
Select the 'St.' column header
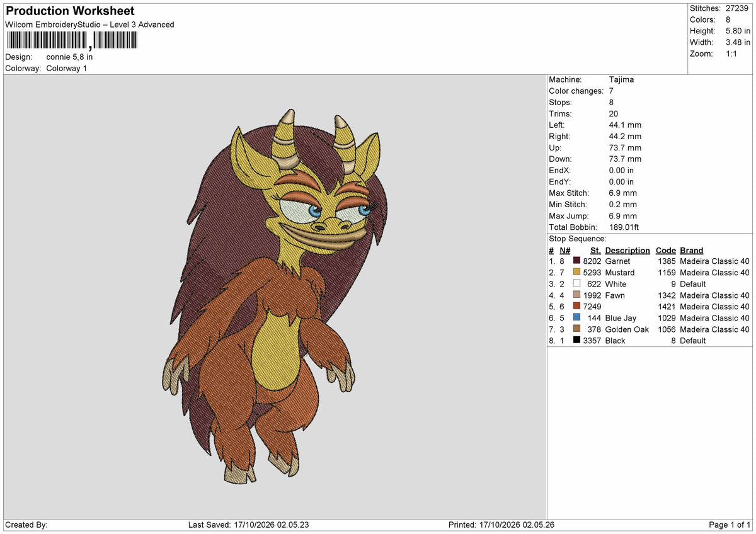[595, 250]
